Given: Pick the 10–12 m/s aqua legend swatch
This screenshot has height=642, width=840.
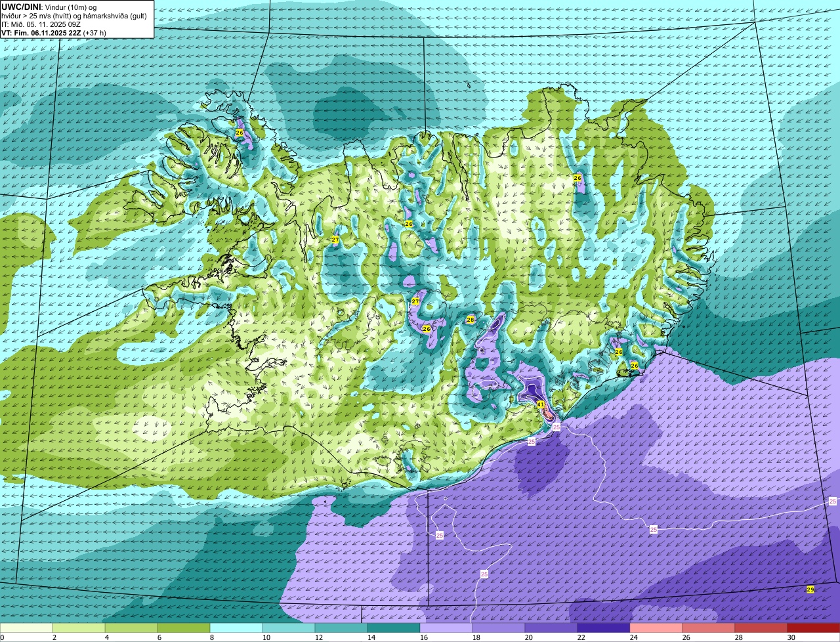Looking at the screenshot, I should (x=289, y=628).
